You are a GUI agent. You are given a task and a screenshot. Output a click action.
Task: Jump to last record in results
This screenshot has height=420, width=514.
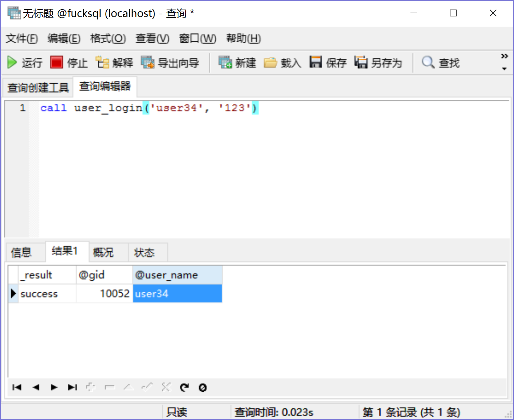(x=72, y=387)
